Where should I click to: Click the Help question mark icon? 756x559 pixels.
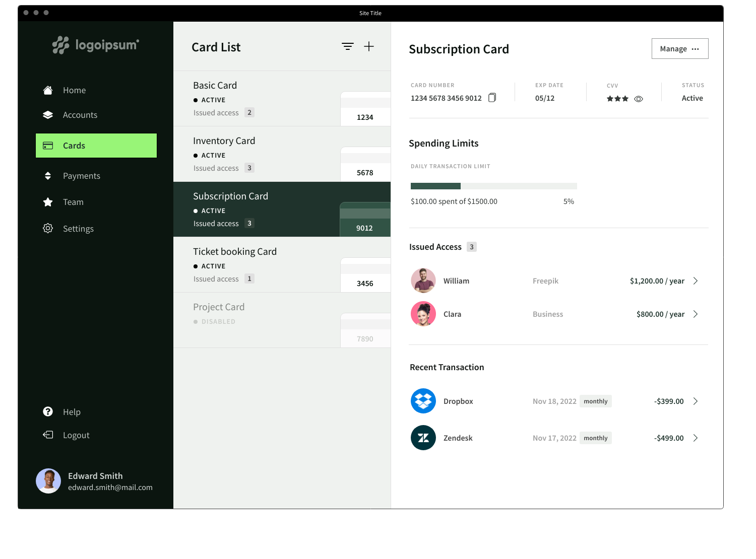48,411
